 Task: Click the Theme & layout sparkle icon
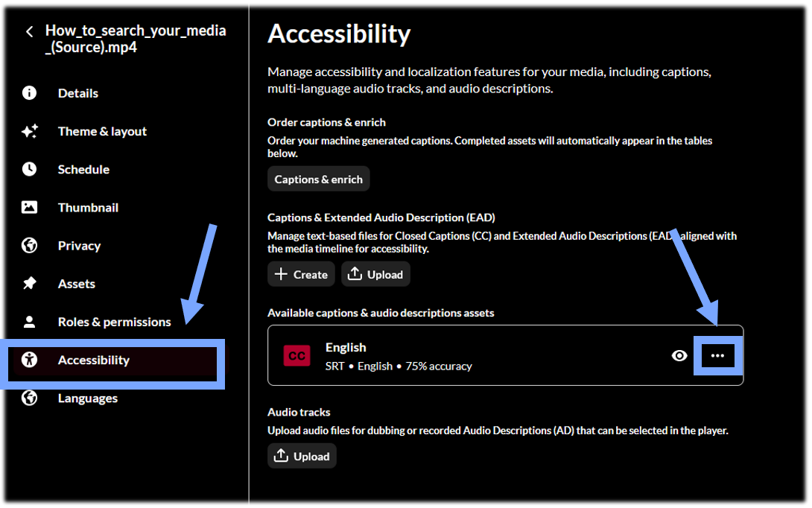[x=30, y=131]
